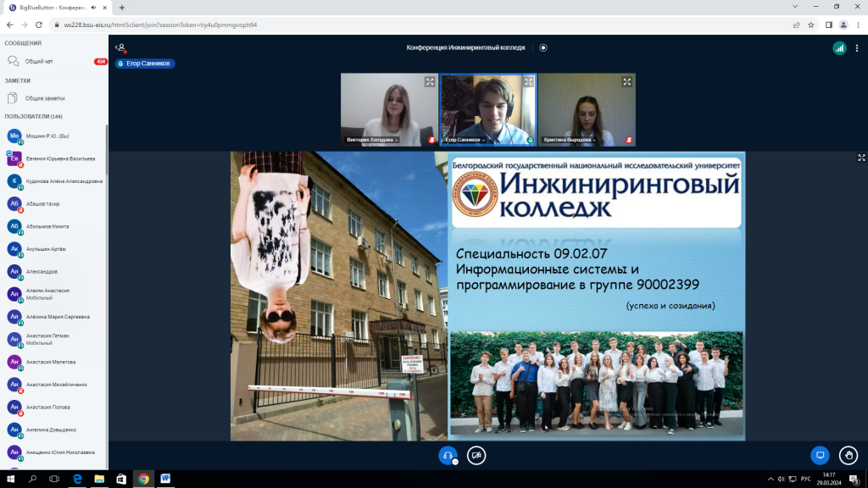Go back in browser history
Screen dimensions: 868x488
coord(10,25)
